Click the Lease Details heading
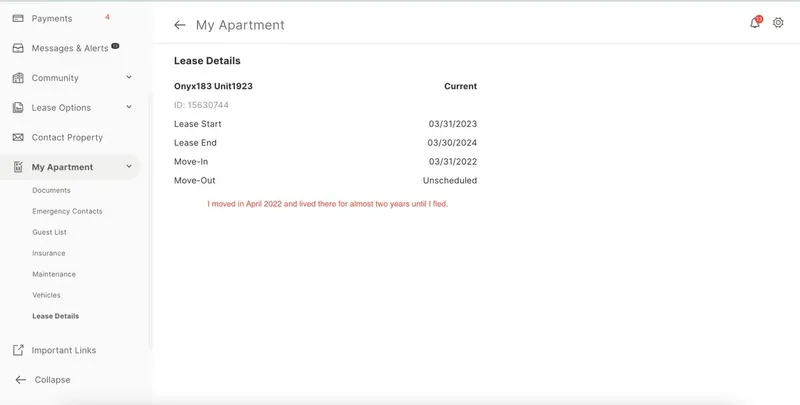The width and height of the screenshot is (800, 405). tap(207, 61)
